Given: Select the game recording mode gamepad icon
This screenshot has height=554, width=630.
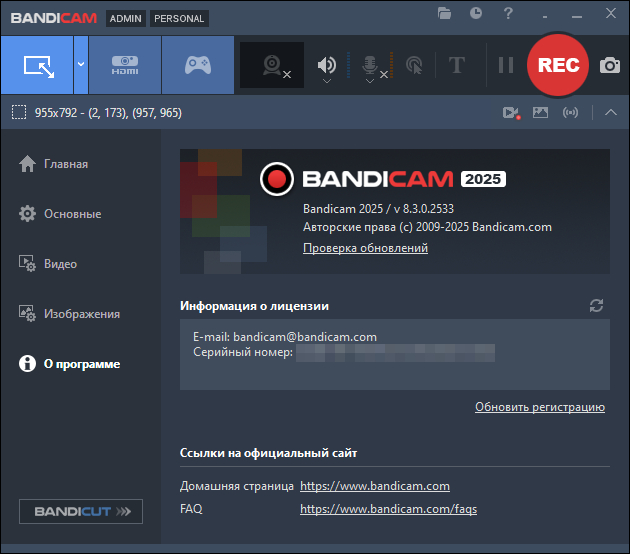Looking at the screenshot, I should [x=197, y=66].
